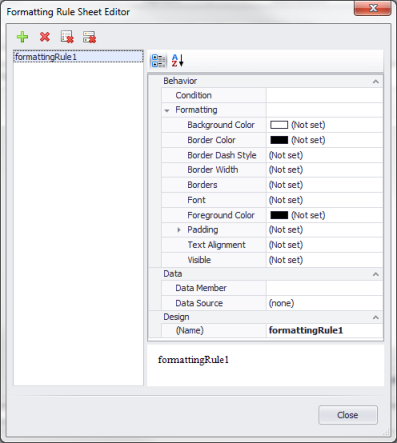The width and height of the screenshot is (397, 443).
Task: Click the clear rules icon with red X sheet
Action: [x=67, y=37]
